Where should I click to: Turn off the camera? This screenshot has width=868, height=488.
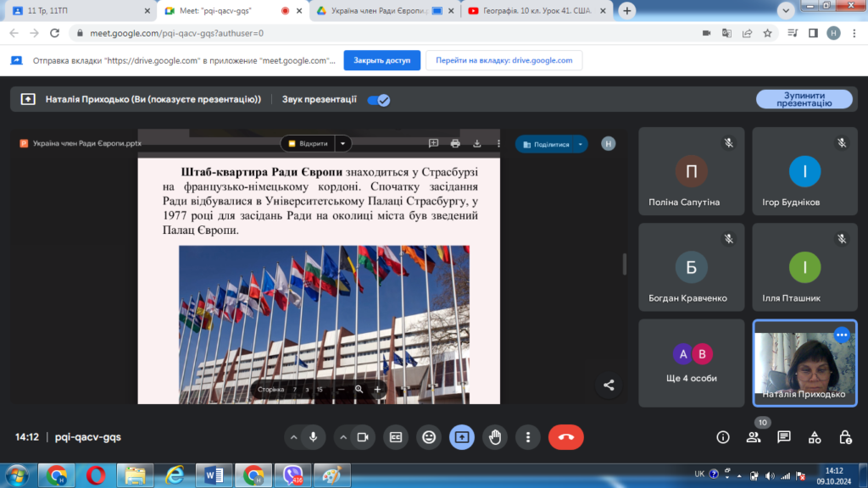[362, 437]
